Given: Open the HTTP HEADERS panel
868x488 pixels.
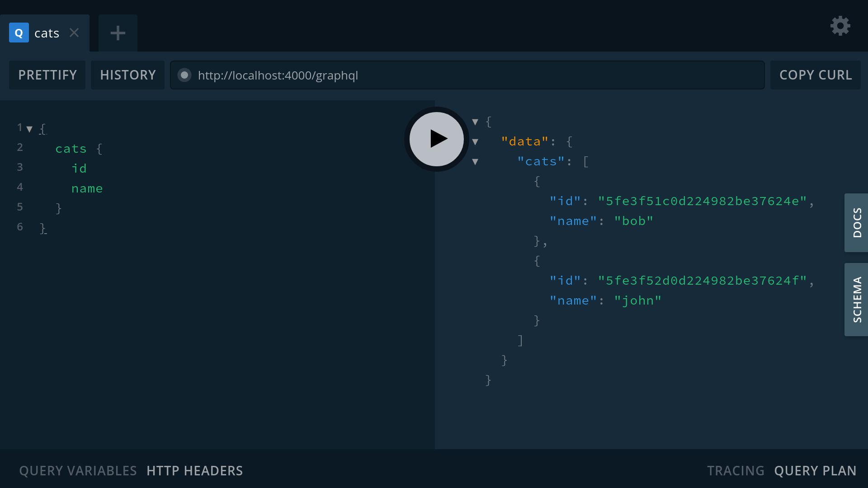Looking at the screenshot, I should pyautogui.click(x=194, y=470).
